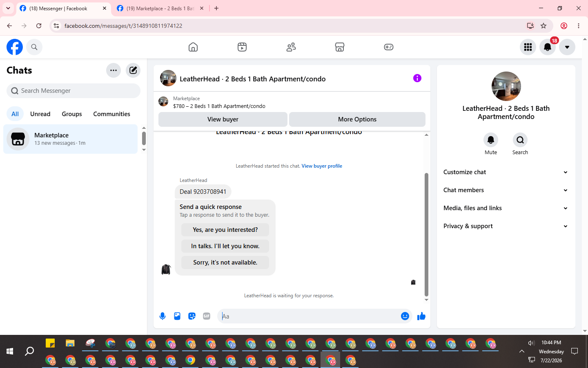
Task: Send quick response 'Sorry, it's not available.'
Action: click(x=225, y=263)
